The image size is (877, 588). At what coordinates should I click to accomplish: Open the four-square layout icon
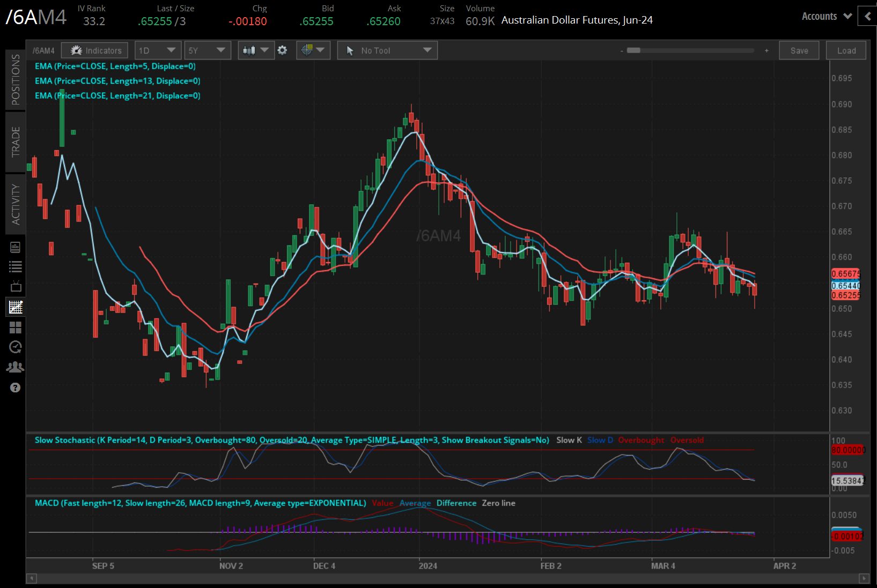[16, 327]
